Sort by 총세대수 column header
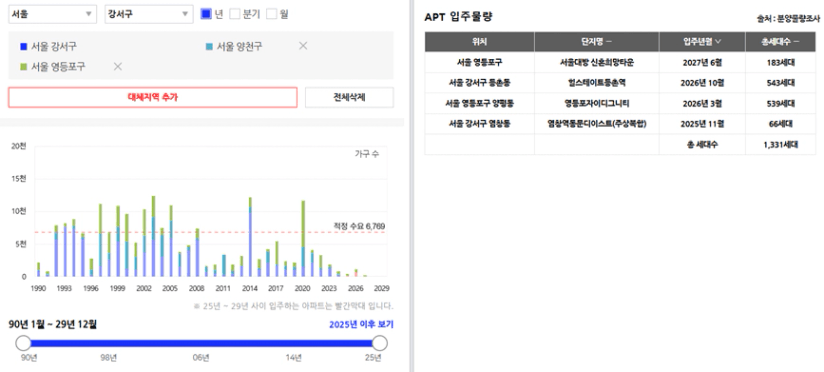824x372 pixels. pyautogui.click(x=780, y=42)
